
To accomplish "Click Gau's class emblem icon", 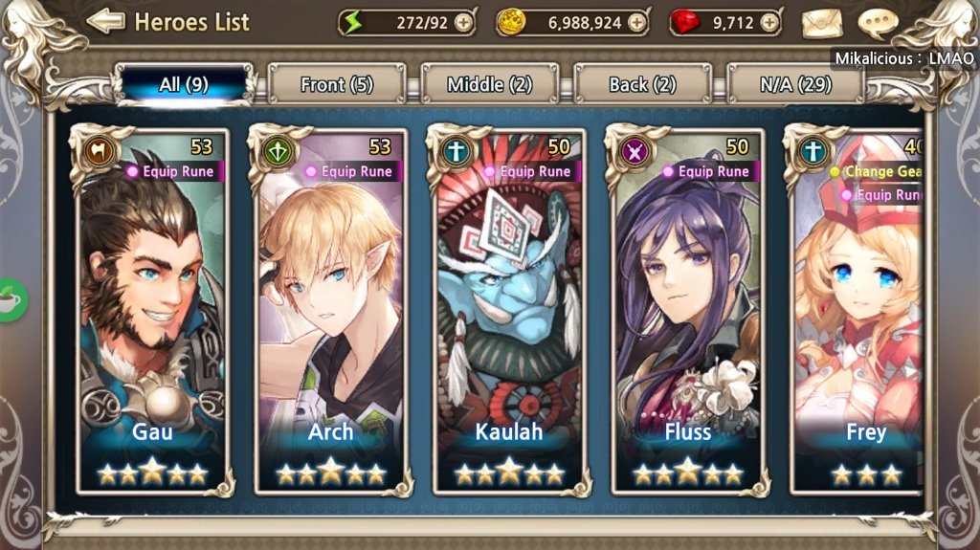I will [x=99, y=151].
